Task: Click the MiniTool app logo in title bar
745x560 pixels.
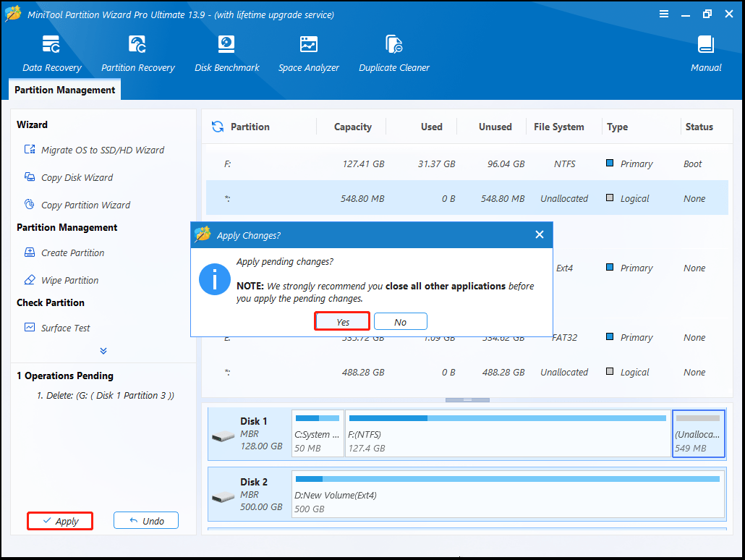Action: coord(13,13)
